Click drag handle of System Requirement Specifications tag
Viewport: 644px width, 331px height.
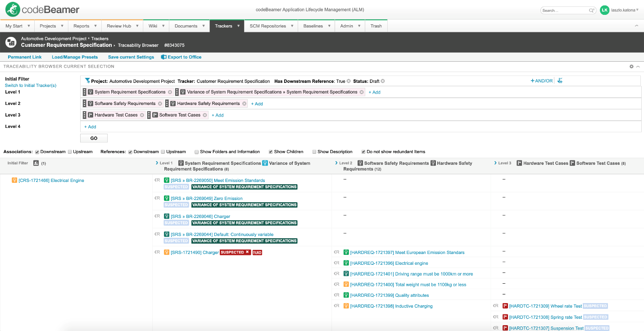[84, 92]
